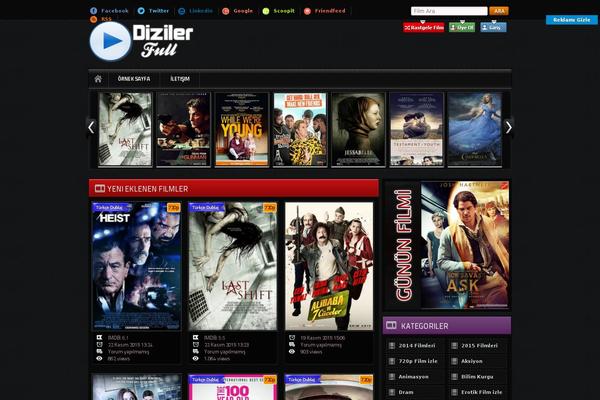The height and width of the screenshot is (400, 600).
Task: Click the views eye icon under Last Shift
Action: click(196, 359)
